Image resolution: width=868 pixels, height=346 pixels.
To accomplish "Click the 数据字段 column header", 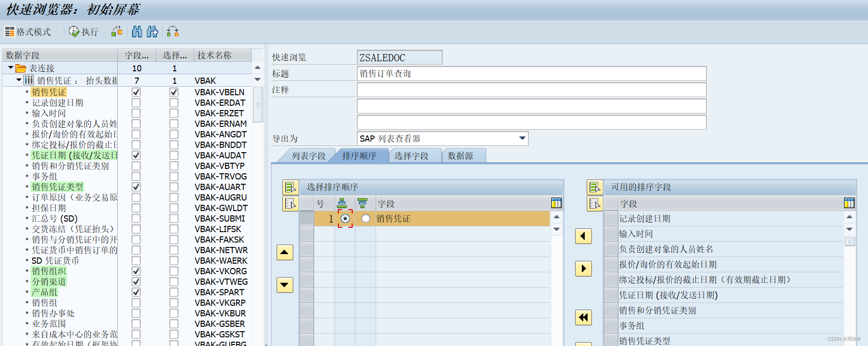I will tap(60, 55).
